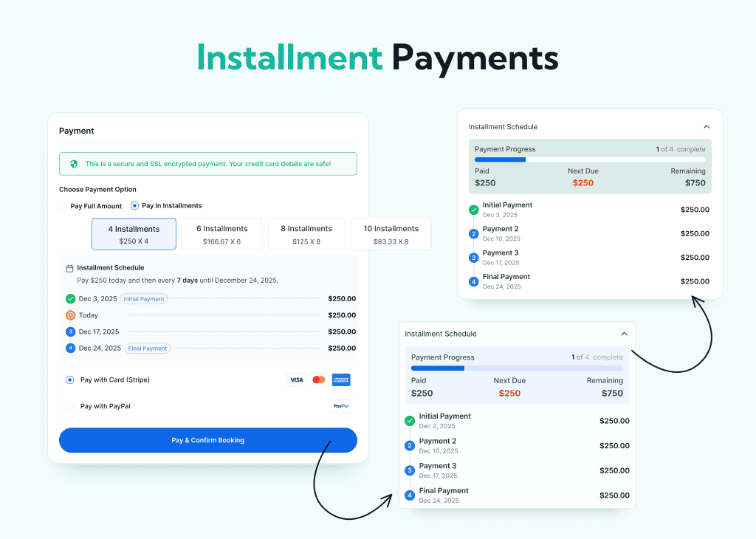Click the calendar icon beside Installment Schedule

click(x=69, y=268)
